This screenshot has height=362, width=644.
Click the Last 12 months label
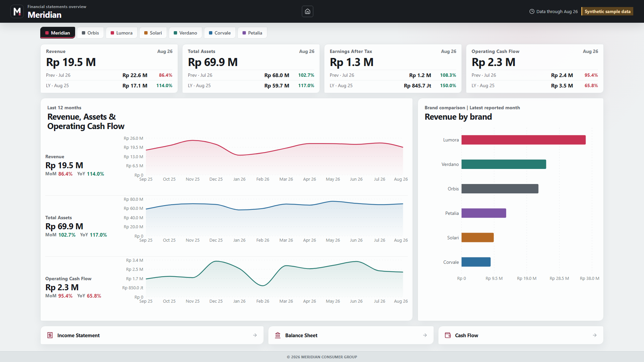64,108
